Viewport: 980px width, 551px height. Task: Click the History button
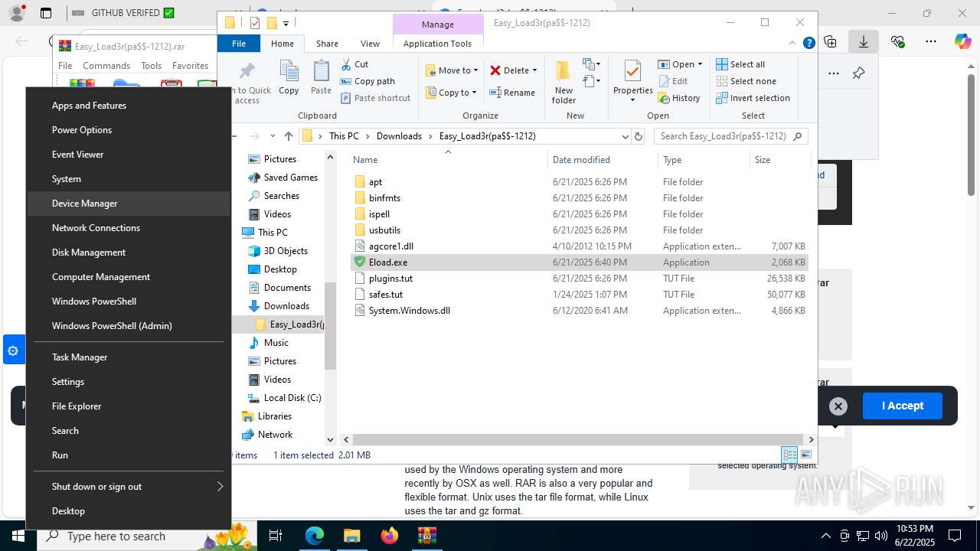tap(678, 98)
